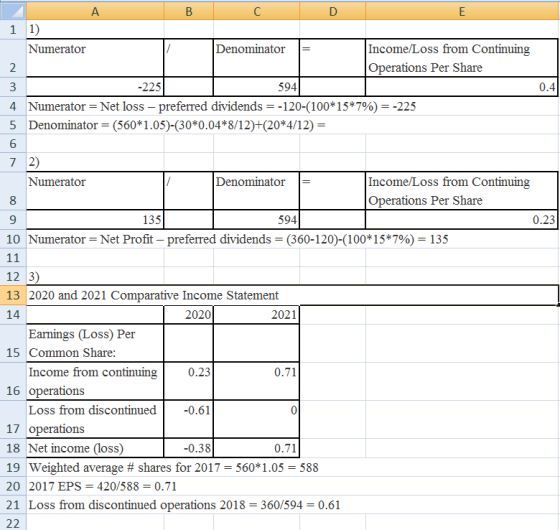Image resolution: width=560 pixels, height=530 pixels.
Task: Select column E header
Action: [x=461, y=11]
